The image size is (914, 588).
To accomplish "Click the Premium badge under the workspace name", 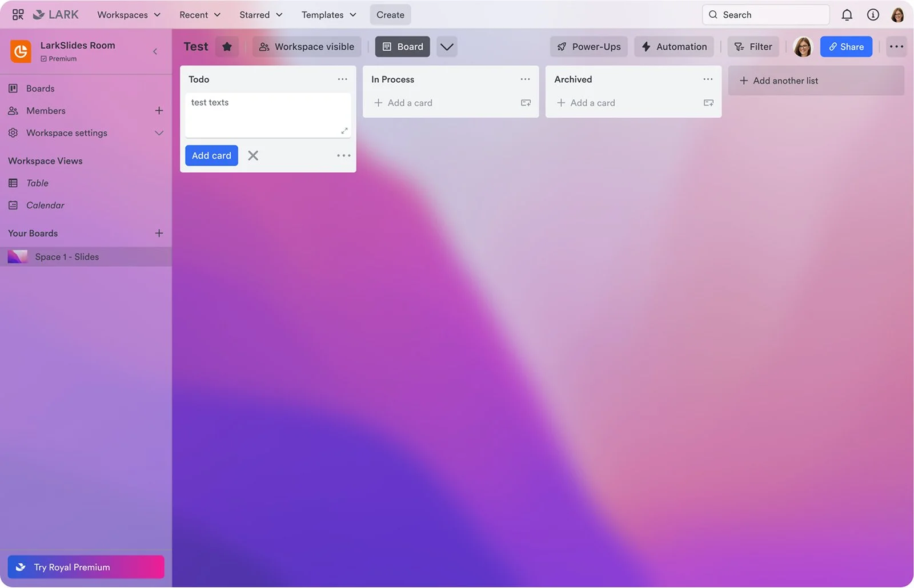I will (58, 59).
